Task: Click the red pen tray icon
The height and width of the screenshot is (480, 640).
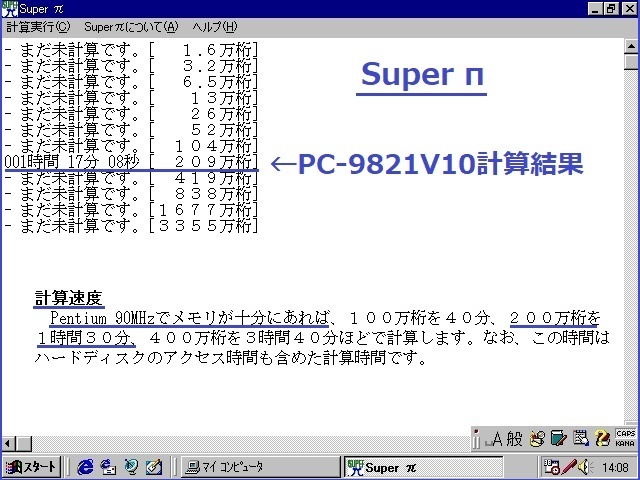Action: pyautogui.click(x=569, y=467)
